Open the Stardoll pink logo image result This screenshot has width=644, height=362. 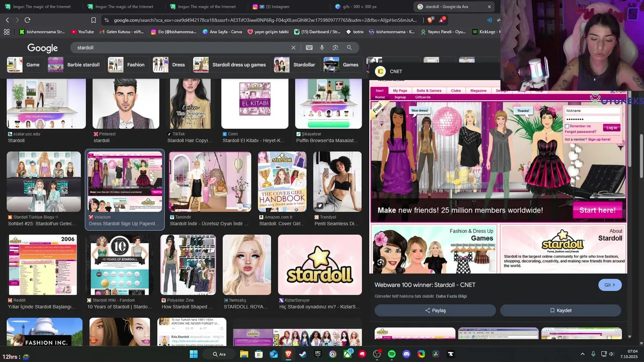(x=320, y=265)
